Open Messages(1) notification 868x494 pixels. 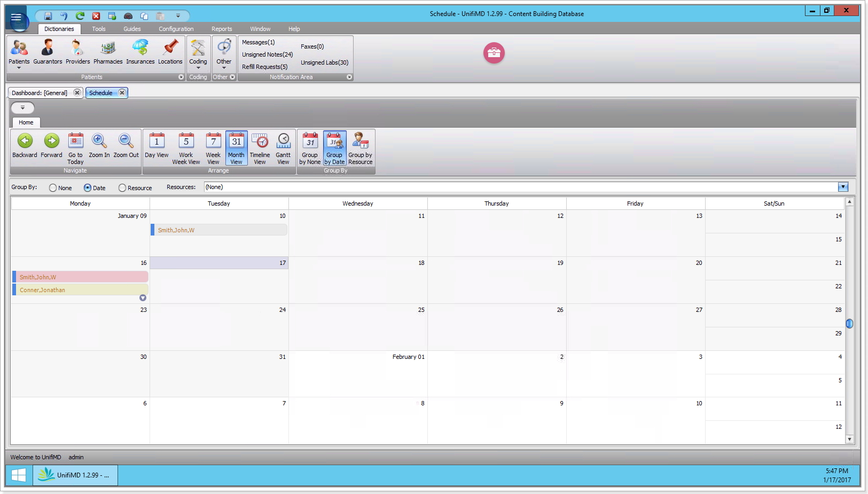tap(258, 42)
